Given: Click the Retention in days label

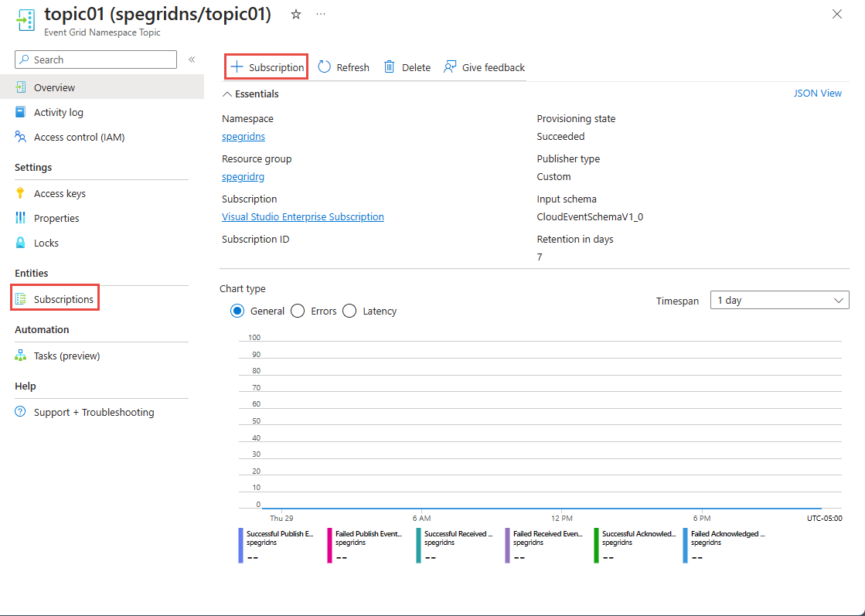Looking at the screenshot, I should (575, 239).
